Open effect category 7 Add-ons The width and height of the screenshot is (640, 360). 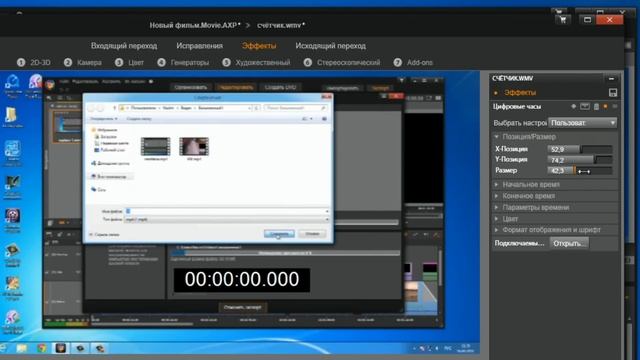pyautogui.click(x=413, y=62)
